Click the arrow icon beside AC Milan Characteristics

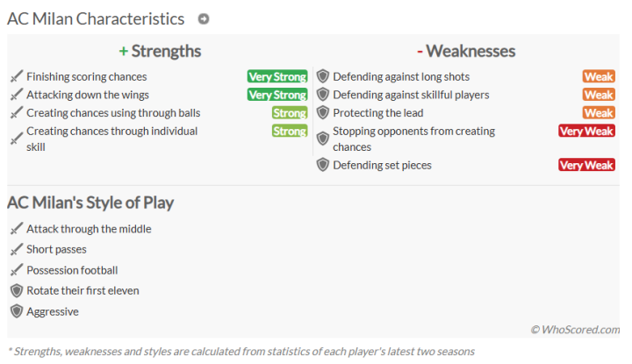click(204, 19)
